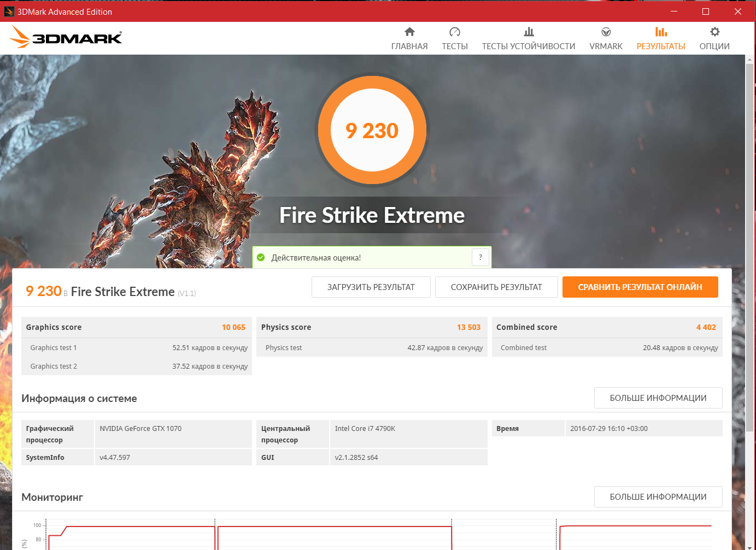Click БОЛЬШЕ ИНФОРМАЦИИ beside Мониторинг
This screenshot has width=756, height=550.
(658, 497)
